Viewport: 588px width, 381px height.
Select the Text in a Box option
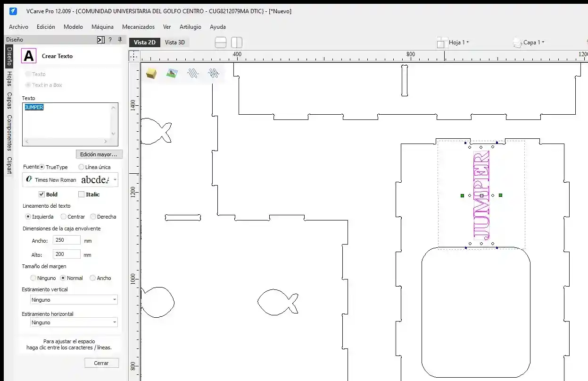click(x=28, y=85)
